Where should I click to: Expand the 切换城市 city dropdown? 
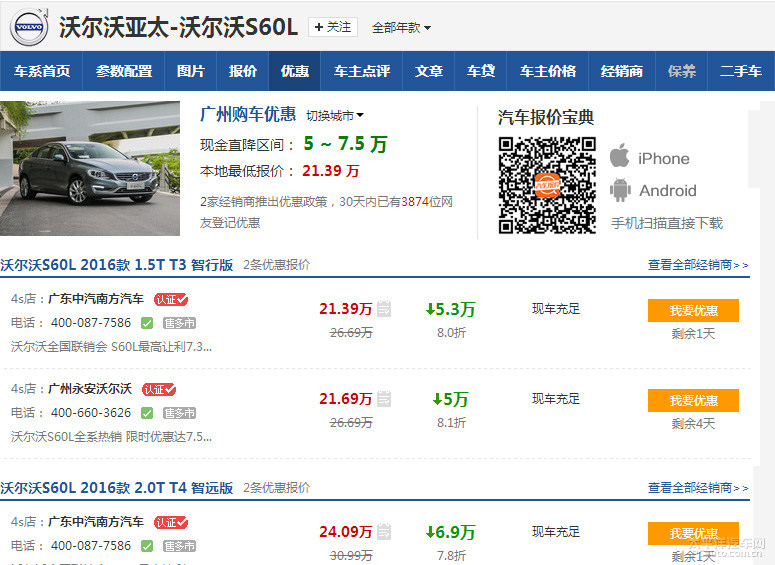(x=335, y=116)
